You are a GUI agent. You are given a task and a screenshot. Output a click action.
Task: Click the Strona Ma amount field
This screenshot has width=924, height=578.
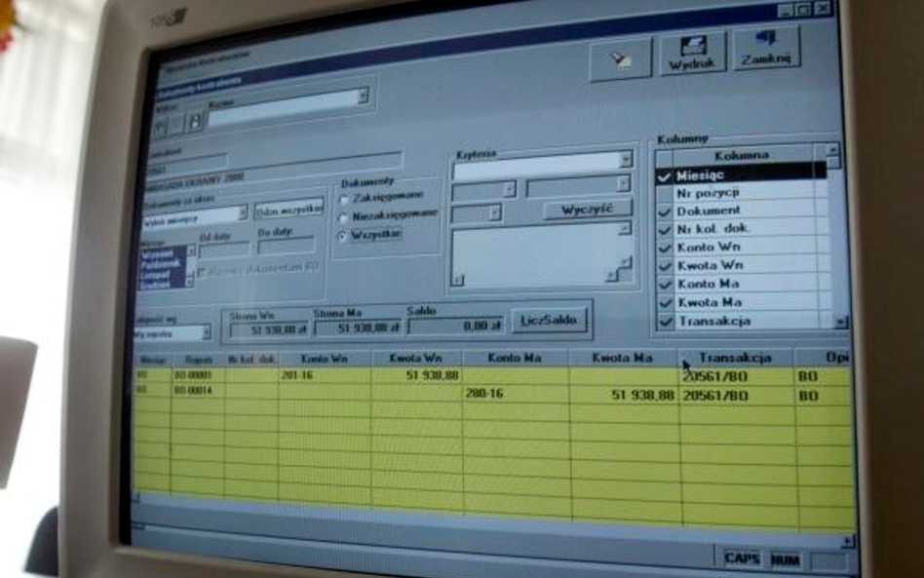coord(358,328)
